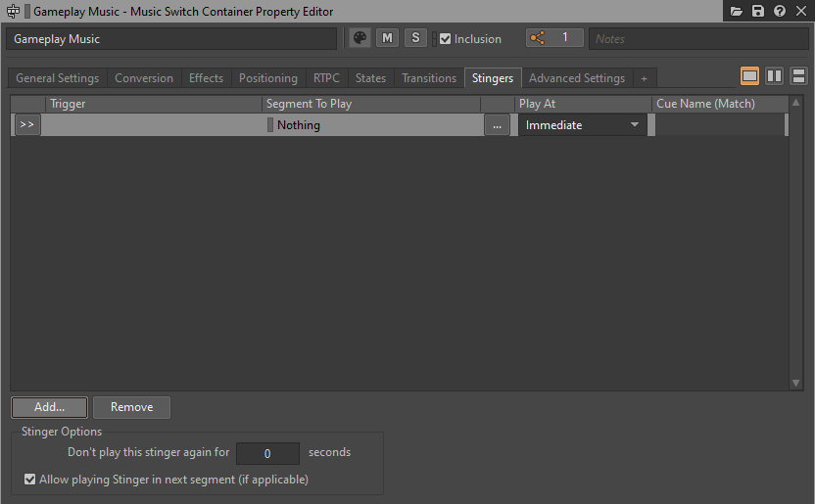815x504 pixels.
Task: Click the Add... button
Action: coord(49,407)
